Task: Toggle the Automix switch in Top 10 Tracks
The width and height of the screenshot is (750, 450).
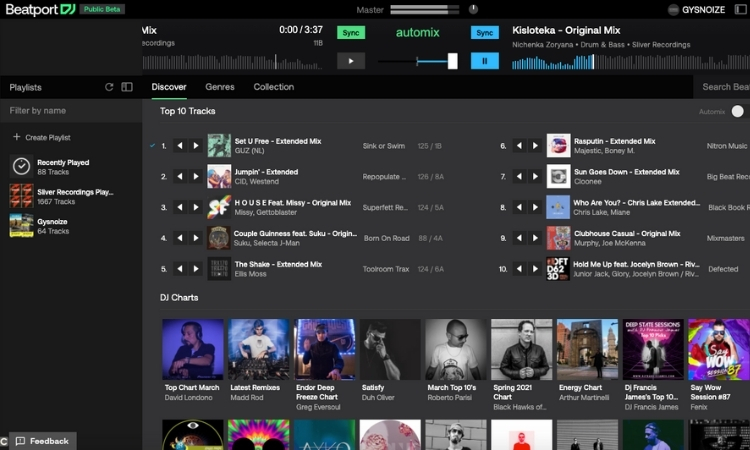Action: click(x=739, y=111)
